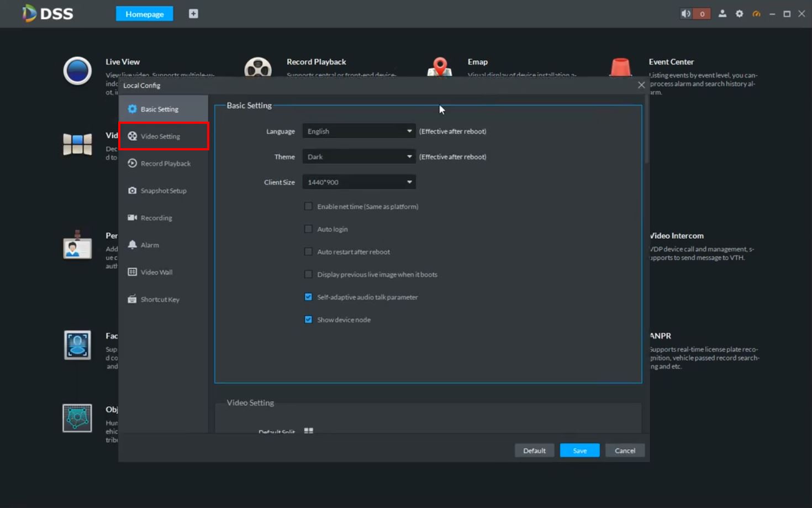Click the speaker alarm sound icon
The image size is (812, 508).
click(x=686, y=14)
